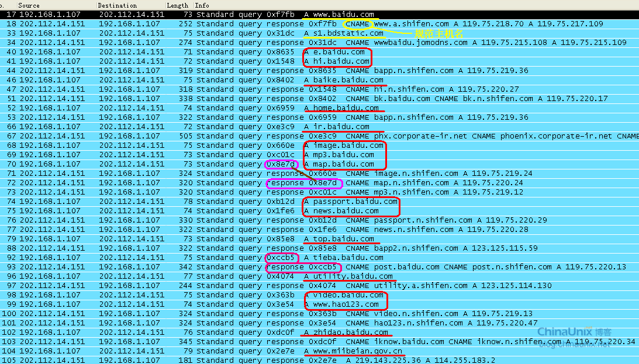Image resolution: width=639 pixels, height=364 pixels.
Task: Select packet 40 query for e.baidu.com
Action: pyautogui.click(x=234, y=52)
